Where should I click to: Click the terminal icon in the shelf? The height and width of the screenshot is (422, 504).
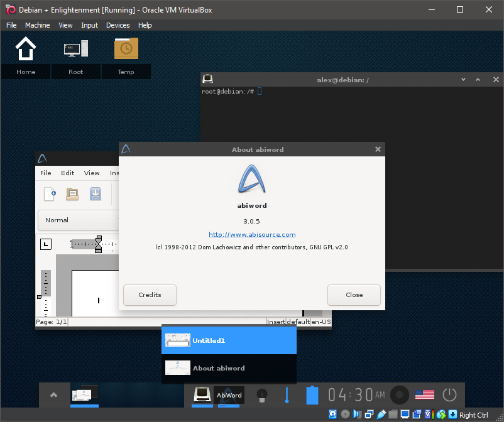[202, 394]
